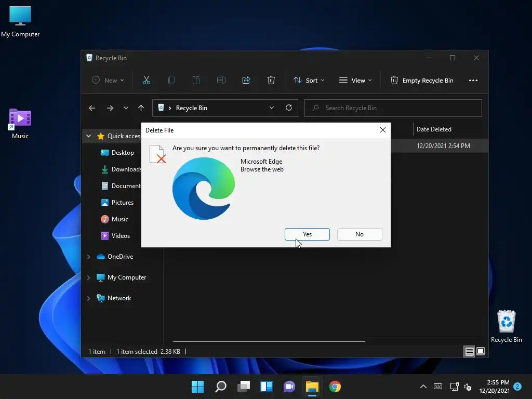This screenshot has height=399, width=532.
Task: Close the Delete File dialog
Action: pos(383,130)
